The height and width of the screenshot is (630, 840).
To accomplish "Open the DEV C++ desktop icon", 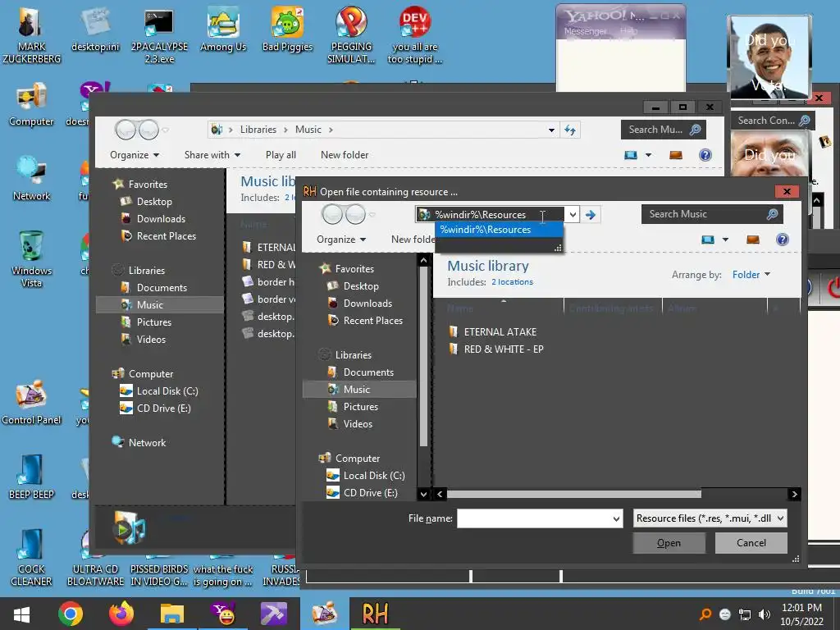I will pyautogui.click(x=414, y=35).
